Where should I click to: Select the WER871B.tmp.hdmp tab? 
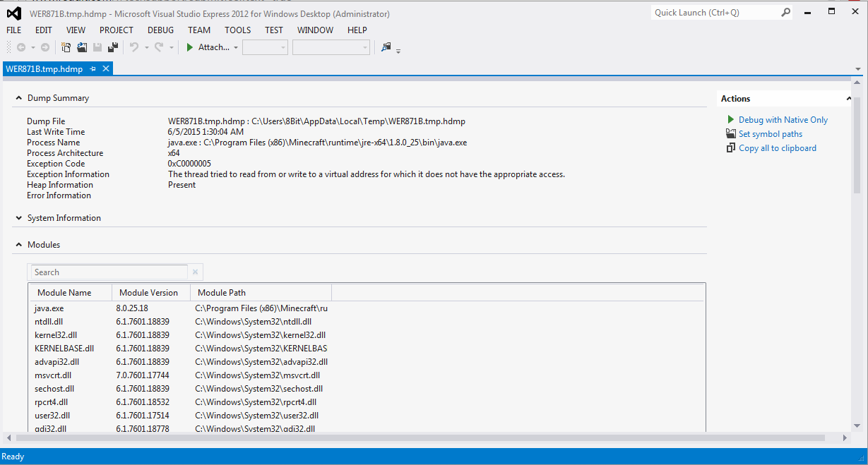44,68
